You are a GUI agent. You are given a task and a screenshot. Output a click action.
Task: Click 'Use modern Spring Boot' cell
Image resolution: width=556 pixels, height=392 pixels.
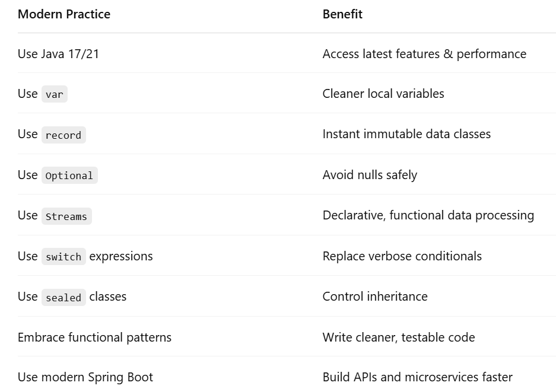point(85,377)
